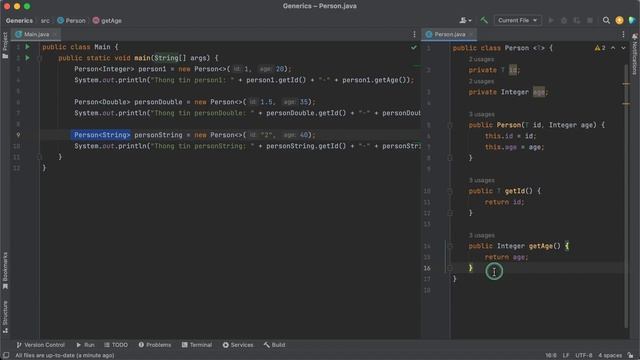The width and height of the screenshot is (640, 360).
Task: Open the Bookmarks tool window
Action: click(x=5, y=271)
